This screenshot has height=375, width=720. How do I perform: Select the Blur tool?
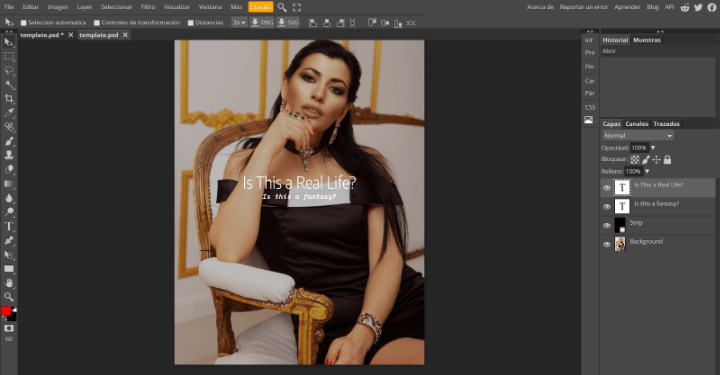tap(9, 198)
